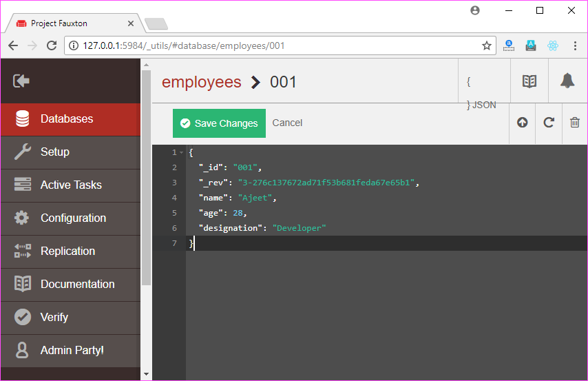The width and height of the screenshot is (588, 381).
Task: Open the notifications bell icon
Action: click(x=567, y=81)
